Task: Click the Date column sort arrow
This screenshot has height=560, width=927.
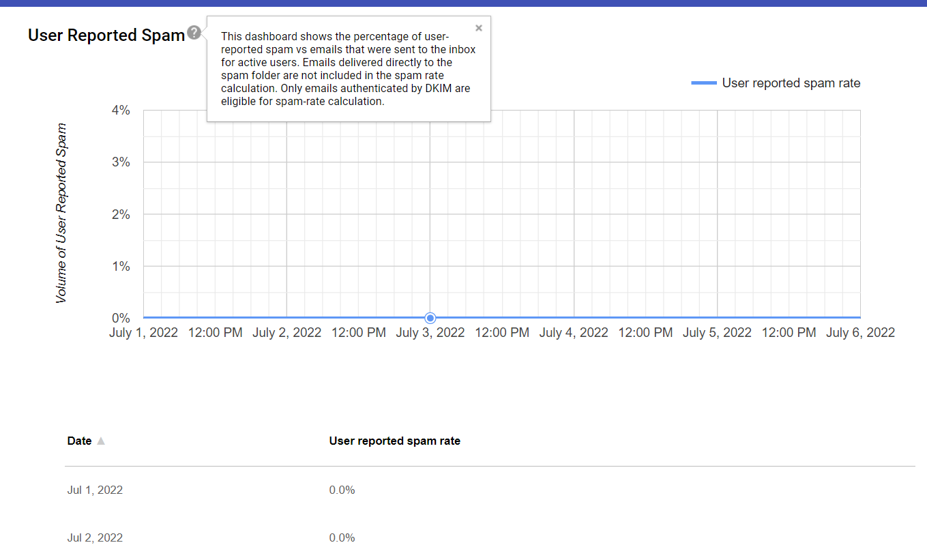Action: [x=101, y=441]
